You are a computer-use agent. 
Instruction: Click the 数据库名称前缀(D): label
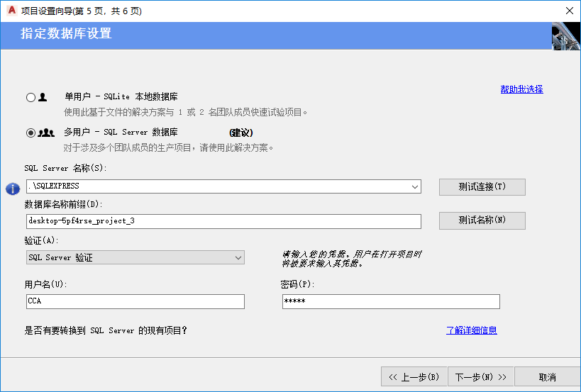tap(63, 204)
